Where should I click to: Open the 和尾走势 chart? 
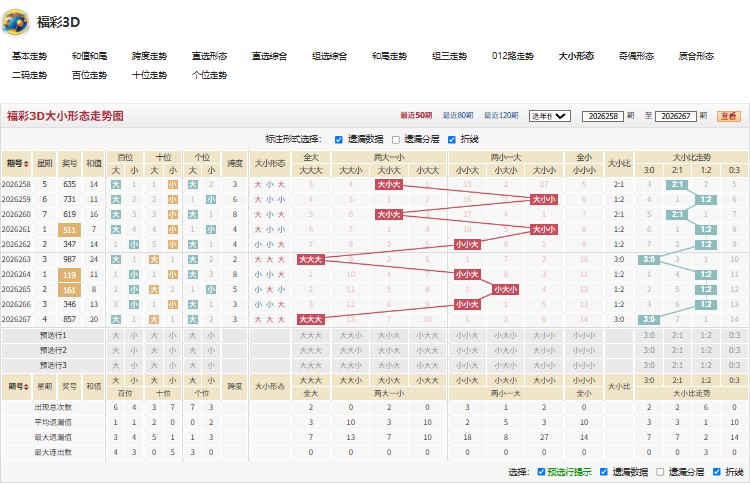point(389,56)
